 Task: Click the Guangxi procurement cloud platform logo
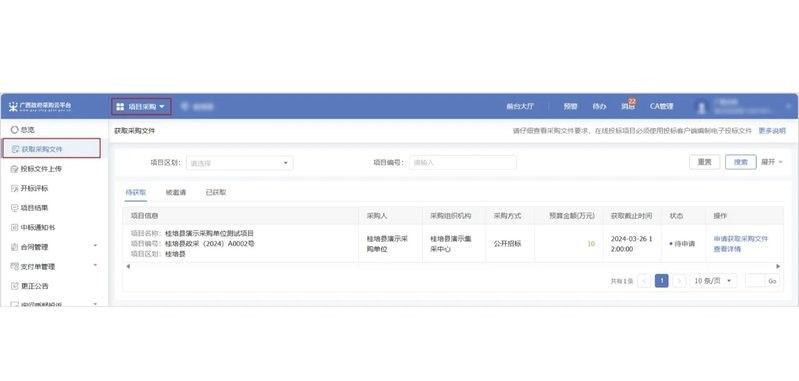coord(40,106)
